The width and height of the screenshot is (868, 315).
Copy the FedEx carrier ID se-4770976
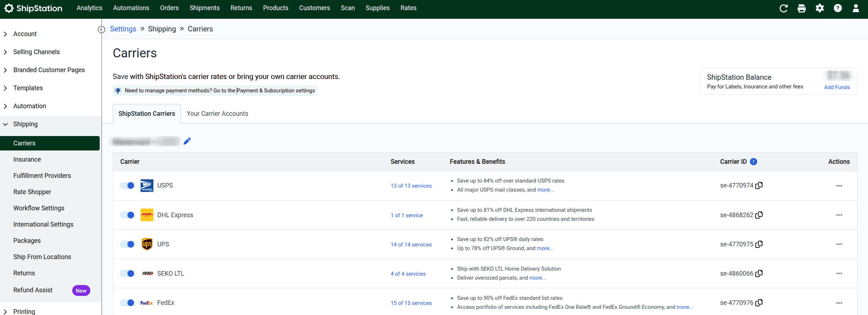point(759,303)
